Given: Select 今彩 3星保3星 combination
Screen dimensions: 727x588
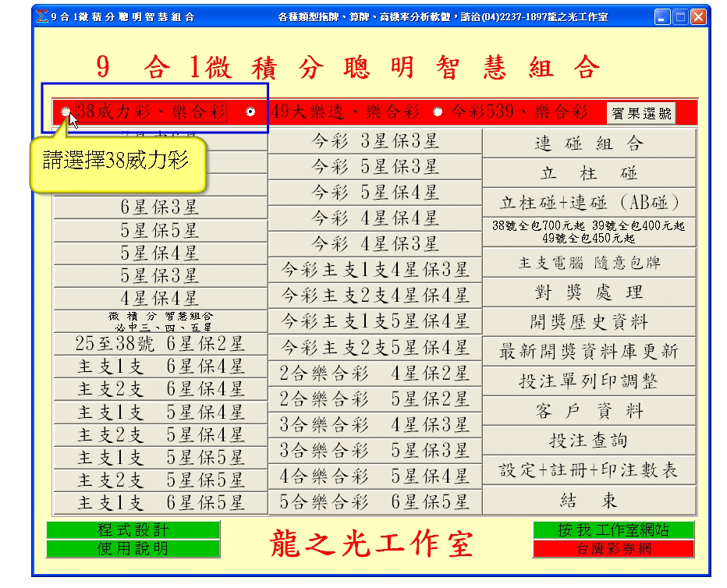Looking at the screenshot, I should point(375,141).
